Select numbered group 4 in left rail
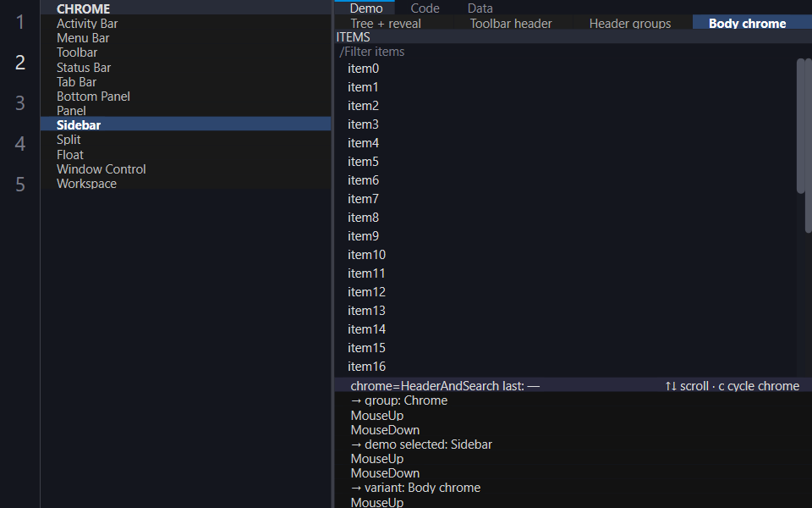The width and height of the screenshot is (812, 508). click(19, 143)
